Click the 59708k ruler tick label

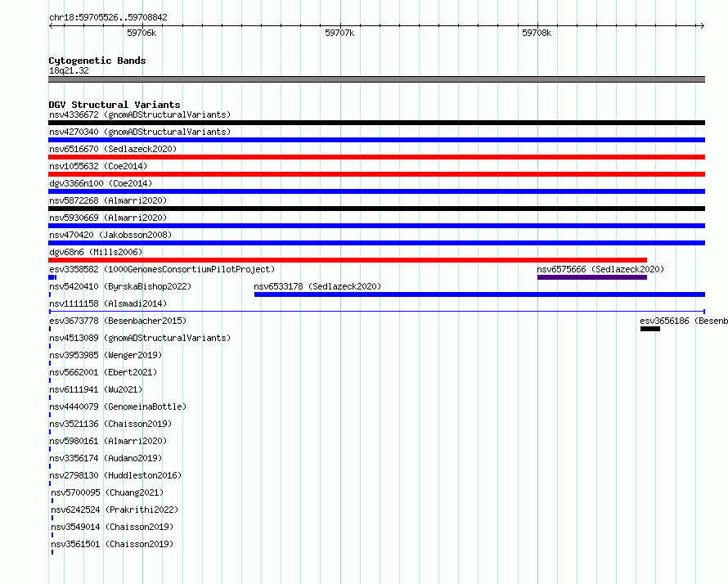coord(537,33)
